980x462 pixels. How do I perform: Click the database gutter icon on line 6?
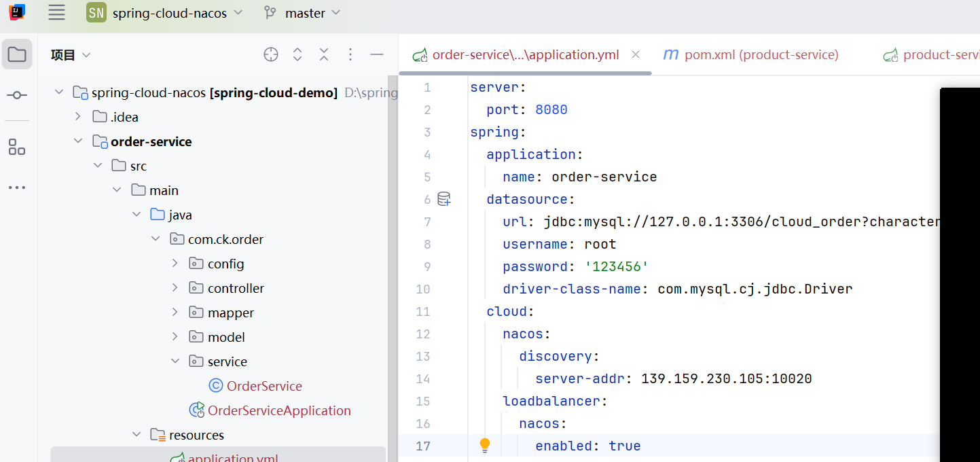click(444, 199)
